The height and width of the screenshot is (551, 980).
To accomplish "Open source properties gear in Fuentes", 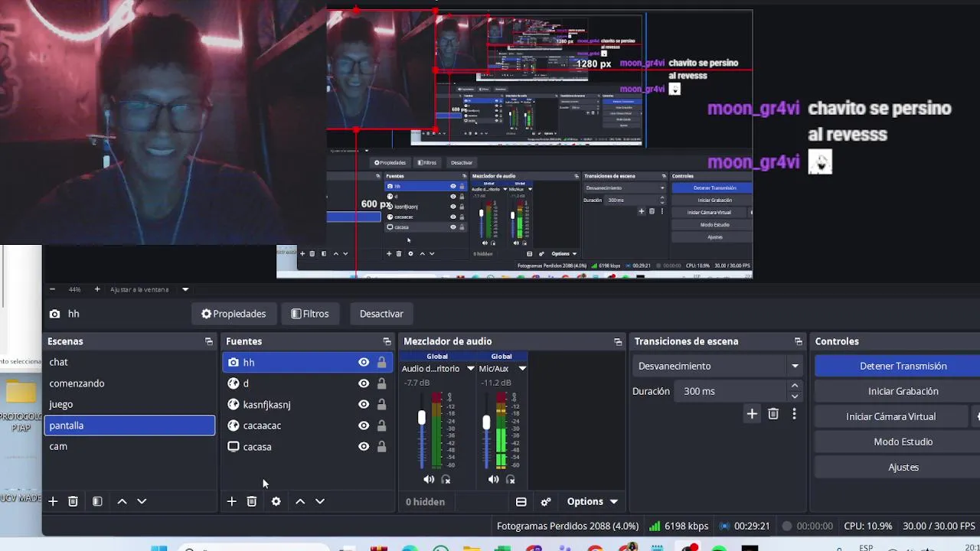I will pos(276,501).
